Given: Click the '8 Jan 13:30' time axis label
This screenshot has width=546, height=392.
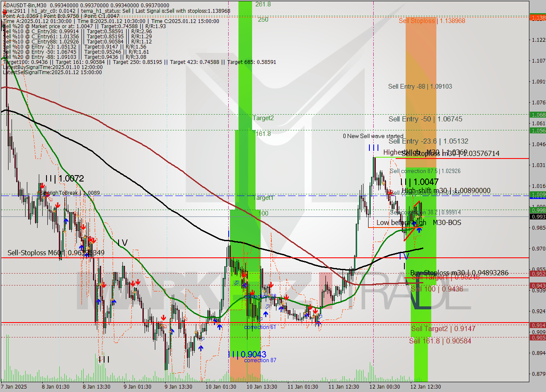Looking at the screenshot, I should (x=96, y=386).
